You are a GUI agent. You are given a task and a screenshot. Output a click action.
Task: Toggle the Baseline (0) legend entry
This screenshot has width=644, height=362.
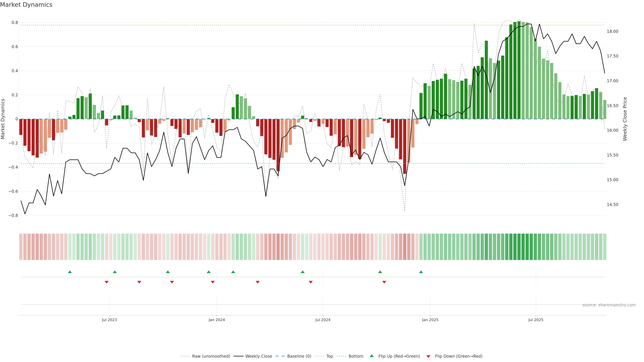(x=299, y=356)
